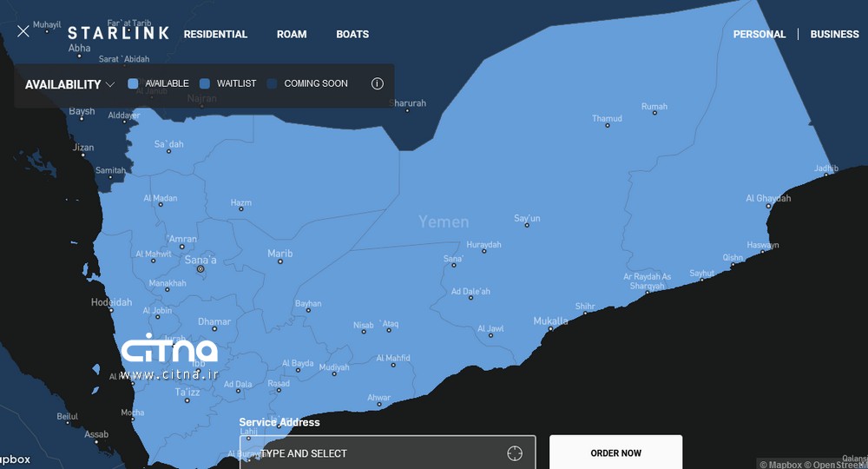The image size is (868, 469).
Task: Open the availability info icon
Action: click(x=377, y=84)
